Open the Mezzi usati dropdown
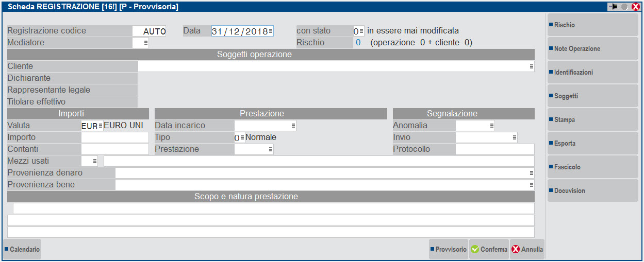644x262 pixels. 95,162
